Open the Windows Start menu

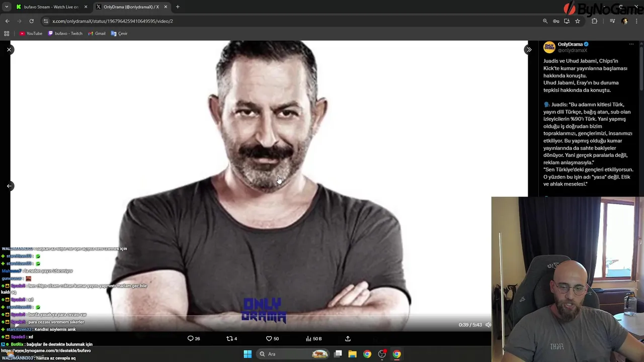click(x=248, y=354)
